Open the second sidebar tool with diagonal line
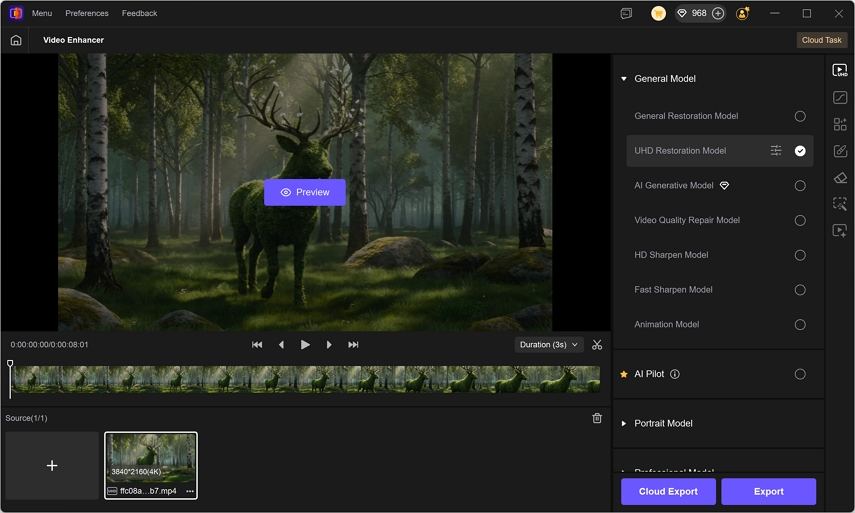This screenshot has height=513, width=855. pos(840,97)
